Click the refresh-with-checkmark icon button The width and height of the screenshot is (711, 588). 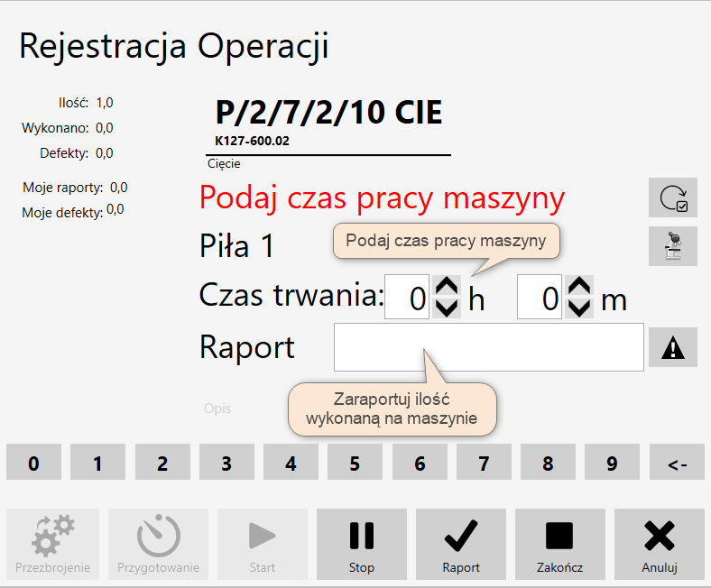click(x=672, y=198)
